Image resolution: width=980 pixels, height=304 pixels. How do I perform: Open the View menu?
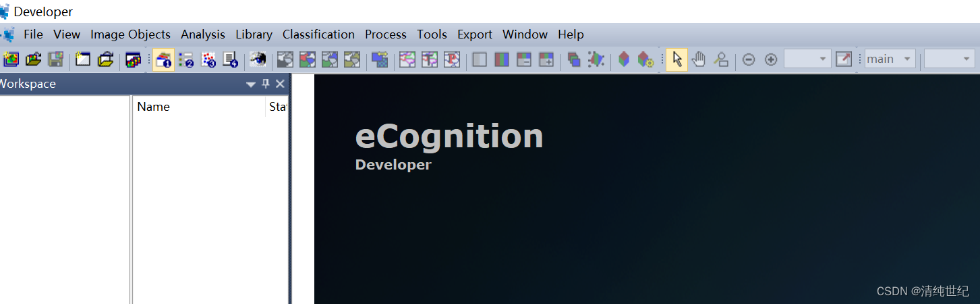[x=67, y=34]
